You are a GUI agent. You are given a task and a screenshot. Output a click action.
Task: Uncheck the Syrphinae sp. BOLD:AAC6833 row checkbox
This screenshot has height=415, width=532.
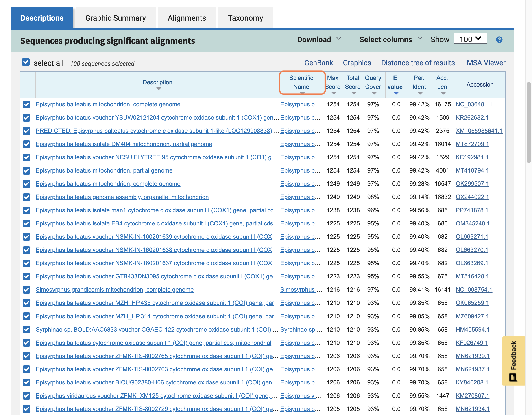(x=26, y=330)
